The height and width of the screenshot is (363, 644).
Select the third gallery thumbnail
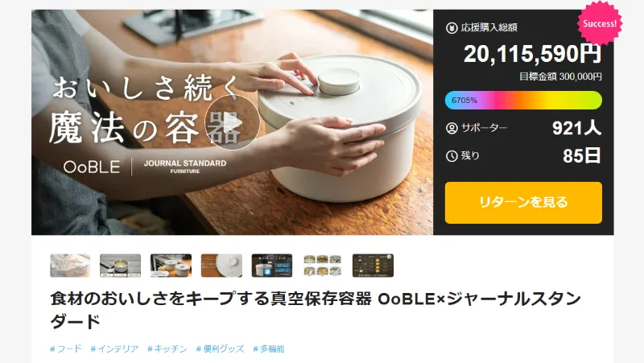tap(171, 266)
